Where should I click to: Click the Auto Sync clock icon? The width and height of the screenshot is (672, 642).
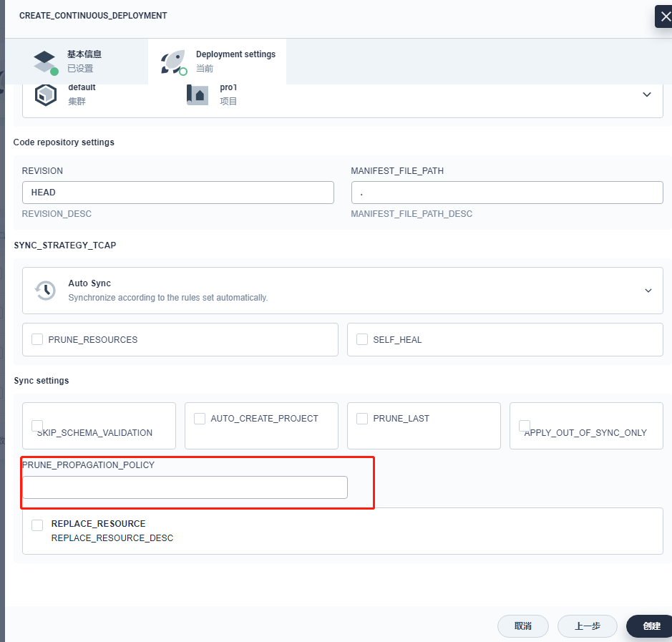(x=44, y=290)
